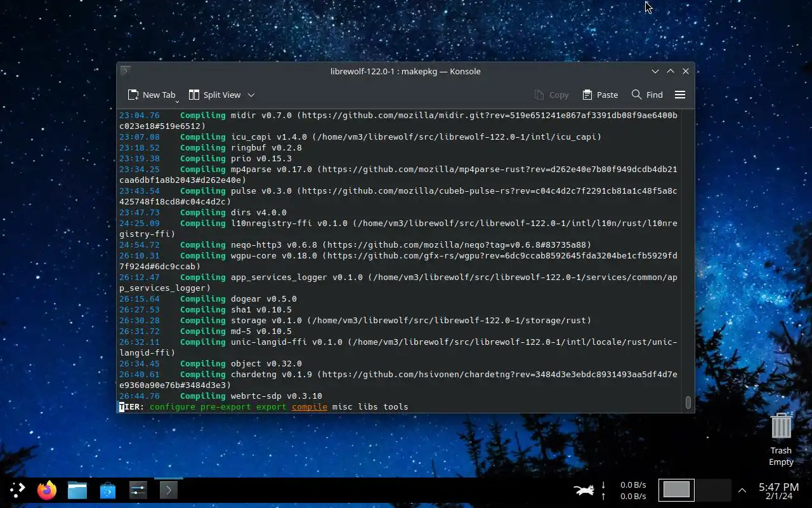Viewport: 812px width, 508px height.
Task: Click 'unic-langid-ffi v0.1.0' package name
Action: pyautogui.click(x=287, y=342)
